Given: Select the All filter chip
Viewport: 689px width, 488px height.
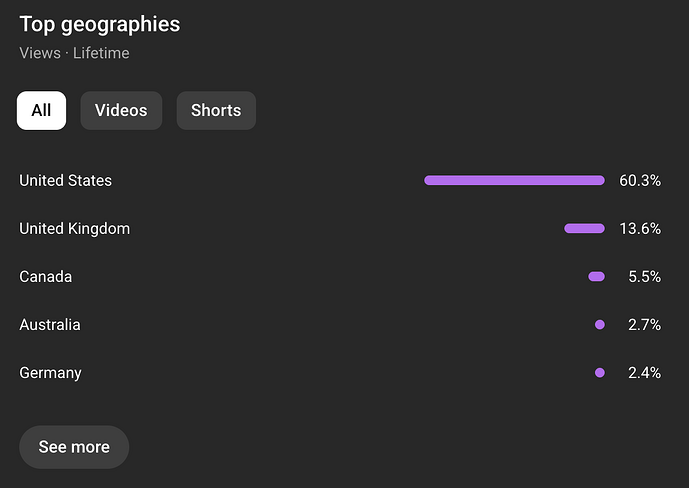Looking at the screenshot, I should (x=41, y=111).
